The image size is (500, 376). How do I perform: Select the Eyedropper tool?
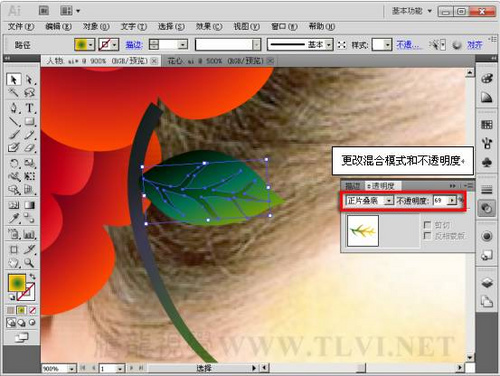click(x=14, y=218)
